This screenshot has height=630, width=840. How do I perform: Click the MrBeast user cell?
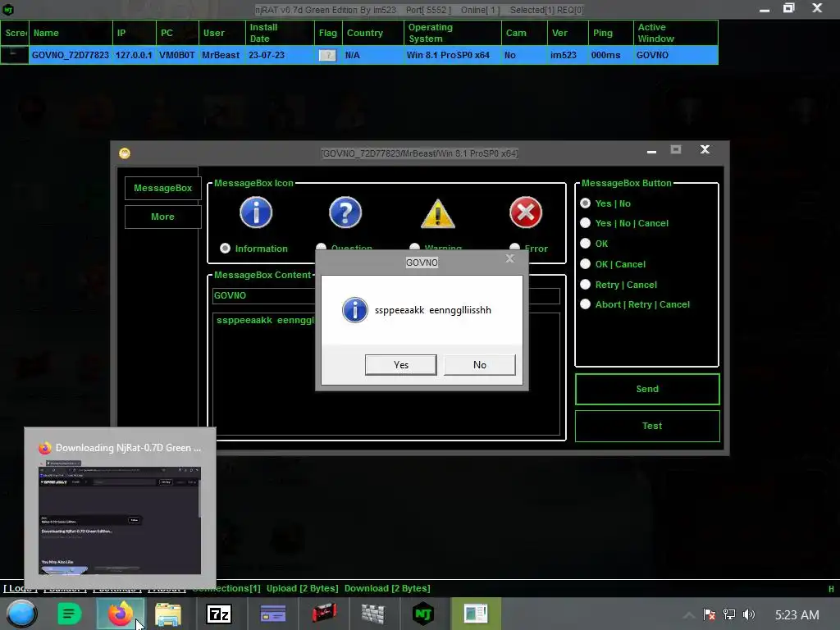click(x=221, y=55)
